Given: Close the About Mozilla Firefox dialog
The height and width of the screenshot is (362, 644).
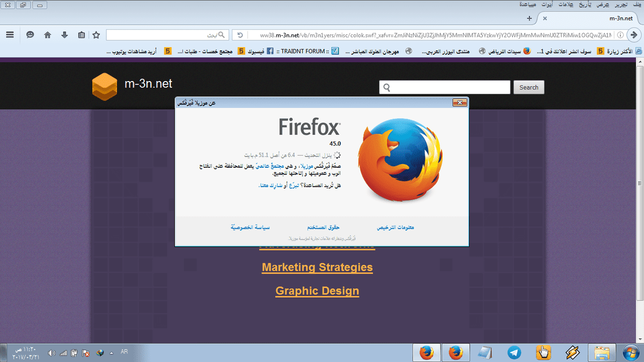Looking at the screenshot, I should 459,102.
